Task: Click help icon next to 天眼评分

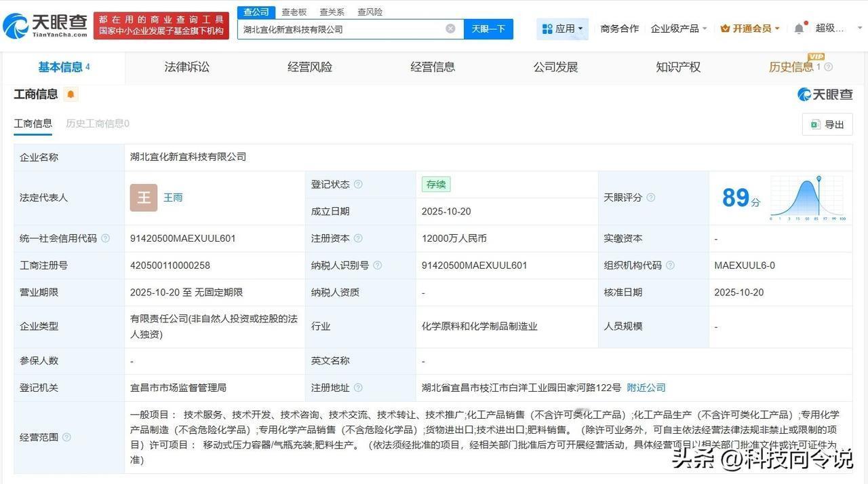Action: tap(650, 198)
